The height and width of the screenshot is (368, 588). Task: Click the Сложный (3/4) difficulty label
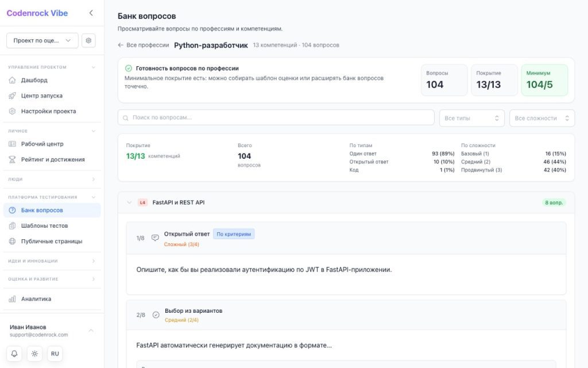point(181,244)
